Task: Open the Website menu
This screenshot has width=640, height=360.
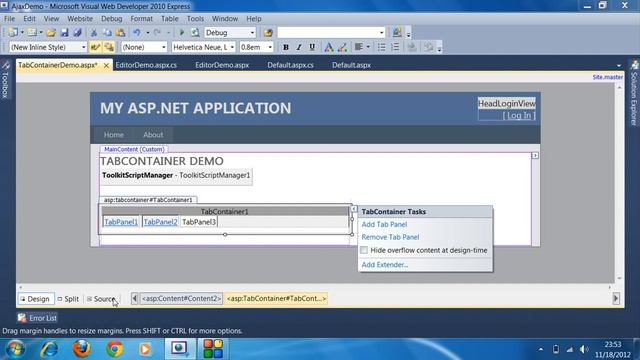Action: tap(80, 19)
